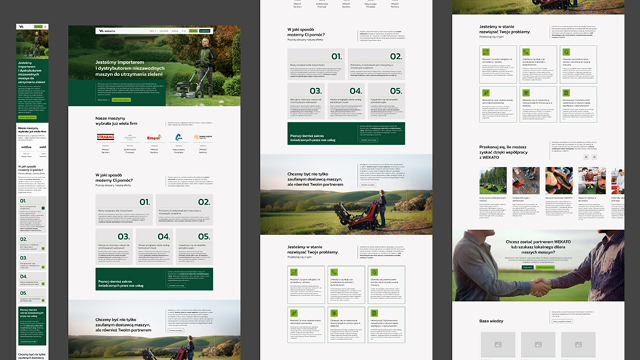This screenshot has width=640, height=360.
Task: Go to previous slide in the WEKATO carousel
Action: tap(586, 157)
